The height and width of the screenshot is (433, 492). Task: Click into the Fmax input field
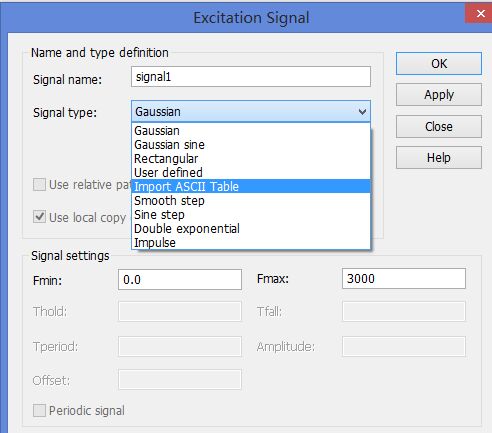pyautogui.click(x=404, y=279)
